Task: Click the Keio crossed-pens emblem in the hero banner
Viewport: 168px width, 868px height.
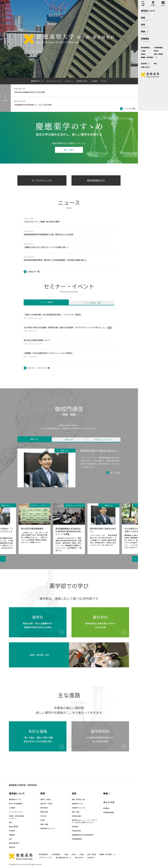Action: click(29, 39)
